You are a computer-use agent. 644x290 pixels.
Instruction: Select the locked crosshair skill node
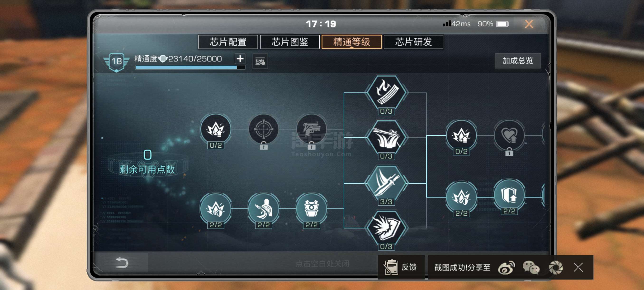264,129
